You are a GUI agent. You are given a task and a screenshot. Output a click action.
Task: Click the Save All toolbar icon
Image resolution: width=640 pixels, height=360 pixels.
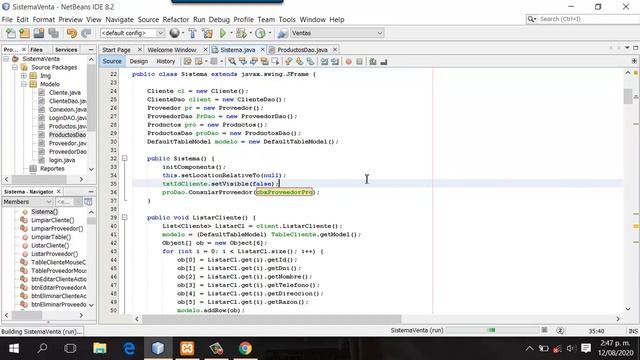click(x=53, y=33)
